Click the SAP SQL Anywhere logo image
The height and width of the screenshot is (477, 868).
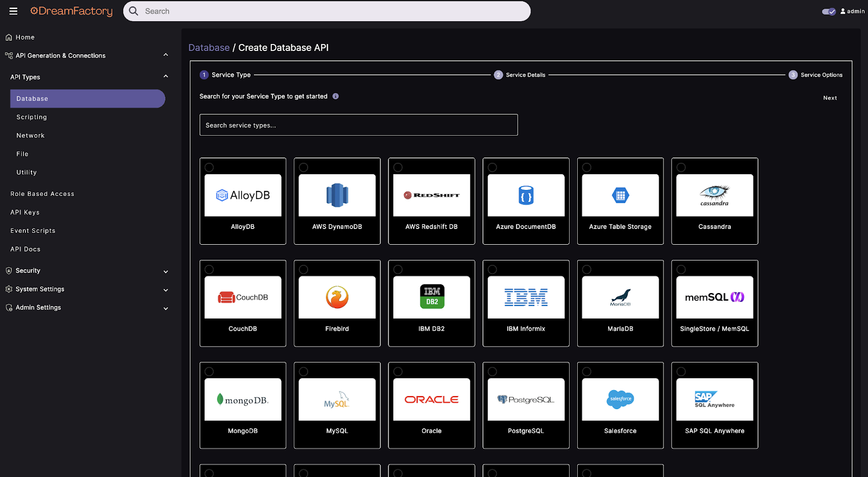(x=715, y=399)
